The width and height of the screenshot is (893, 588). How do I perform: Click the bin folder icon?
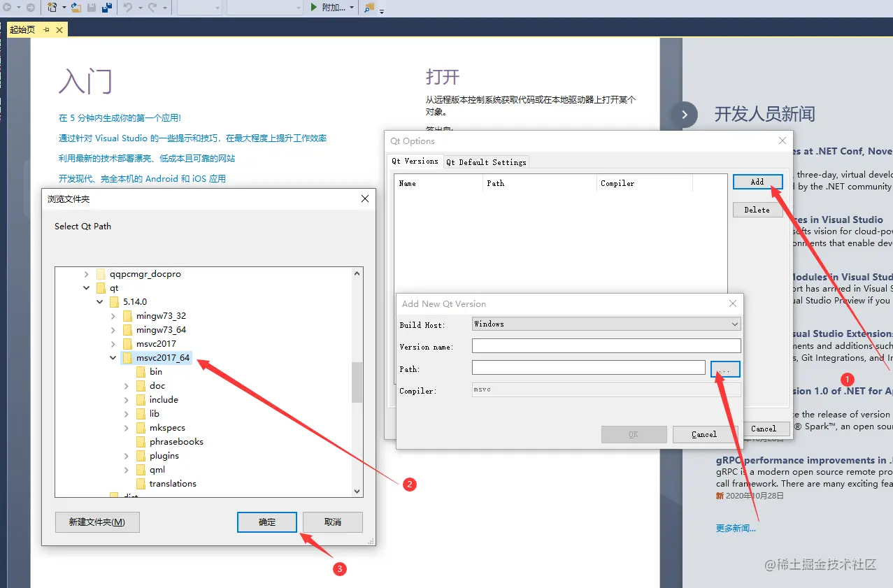141,372
